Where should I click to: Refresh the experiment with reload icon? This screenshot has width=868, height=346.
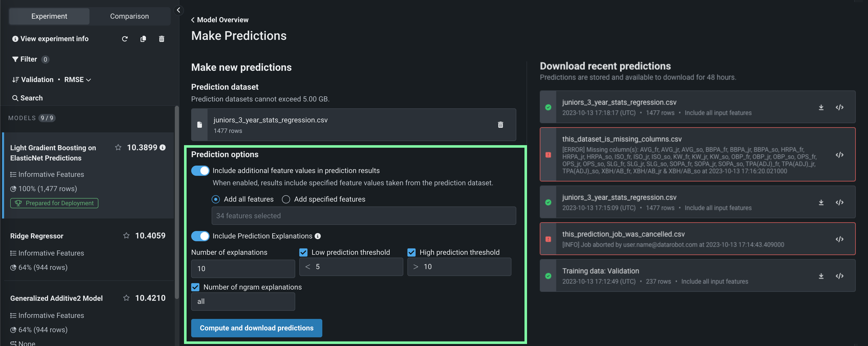pos(125,39)
